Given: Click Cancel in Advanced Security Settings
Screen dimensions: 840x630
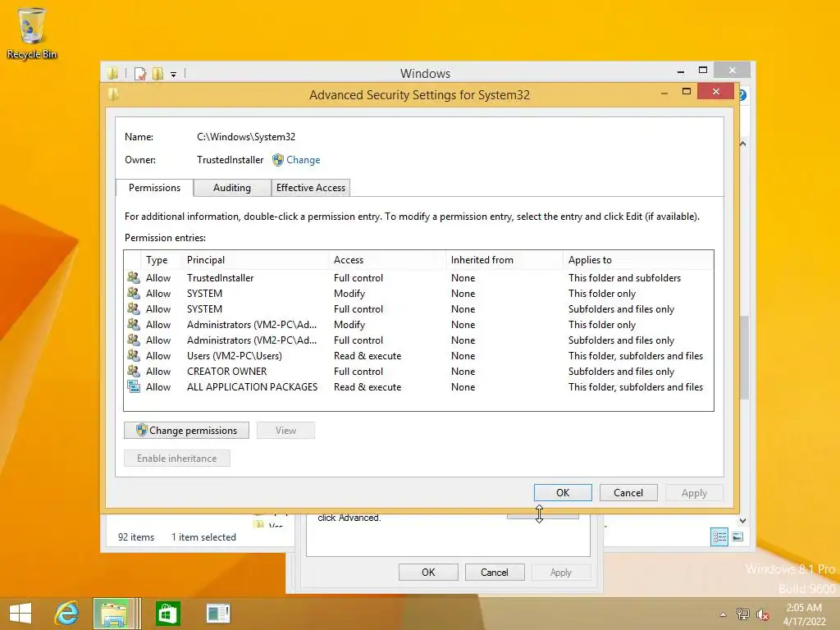Looking at the screenshot, I should click(x=628, y=492).
